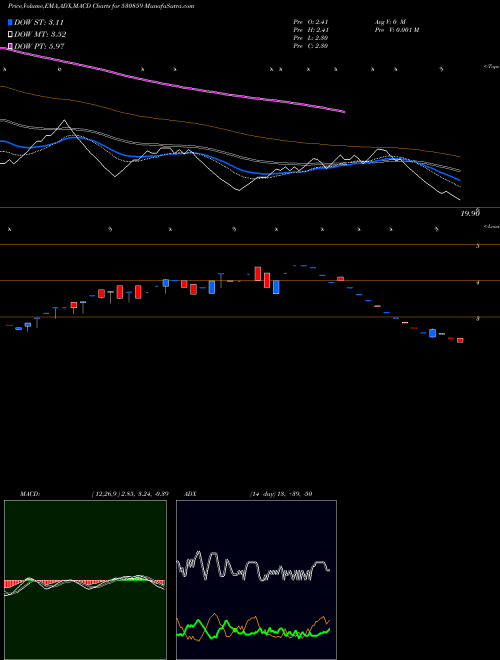Click the 19.90 price label
The height and width of the screenshot is (660, 500).
point(470,213)
